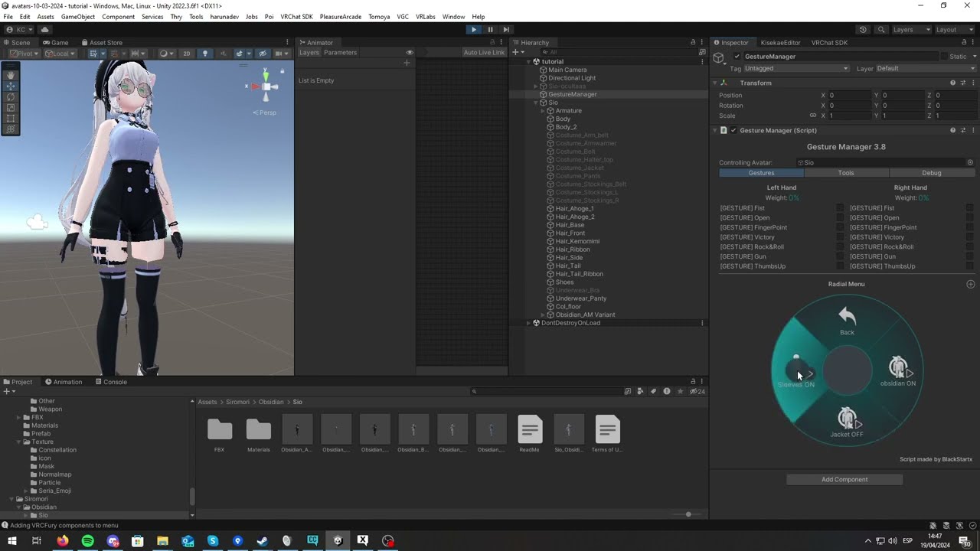This screenshot has height=551, width=980.
Task: Toggle the Static checkbox
Action: pyautogui.click(x=942, y=57)
